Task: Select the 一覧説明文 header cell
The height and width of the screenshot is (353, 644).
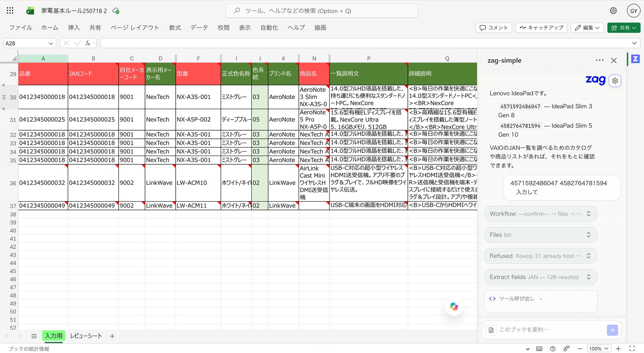Action: click(369, 74)
